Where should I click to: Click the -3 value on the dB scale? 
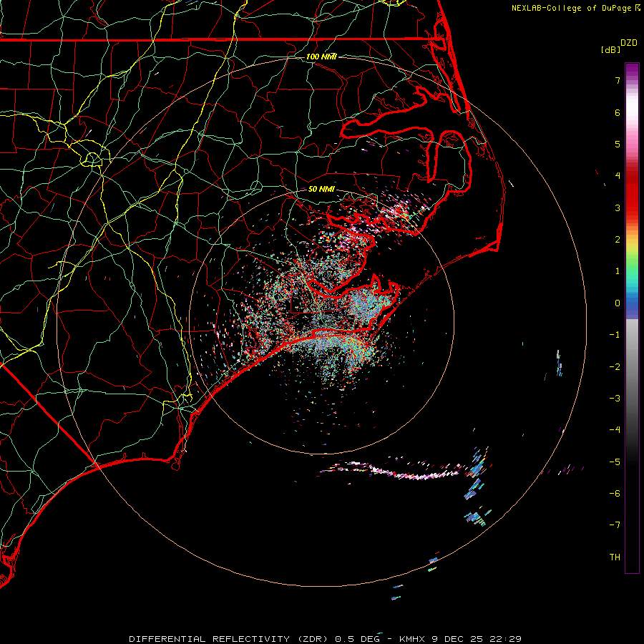pyautogui.click(x=615, y=399)
